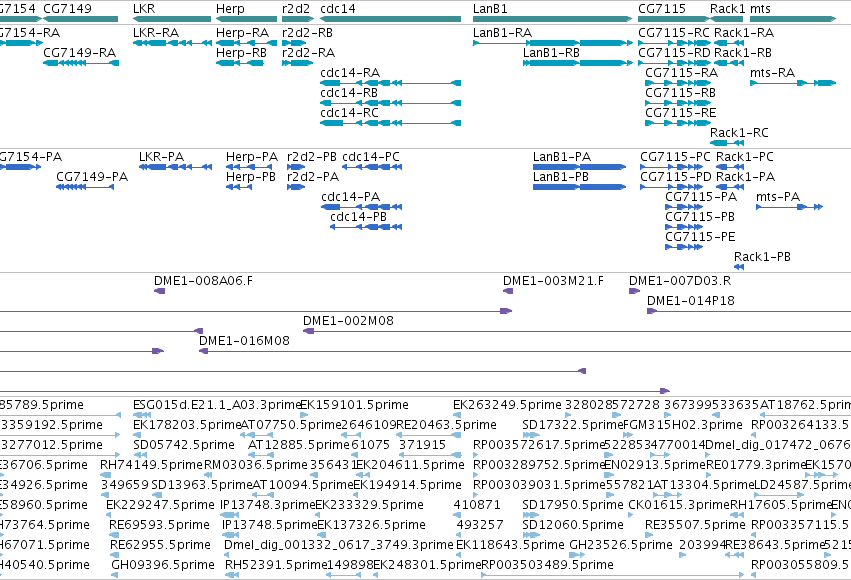
Task: Click the DME1-016M08 BAC clone line
Action: tap(525, 352)
